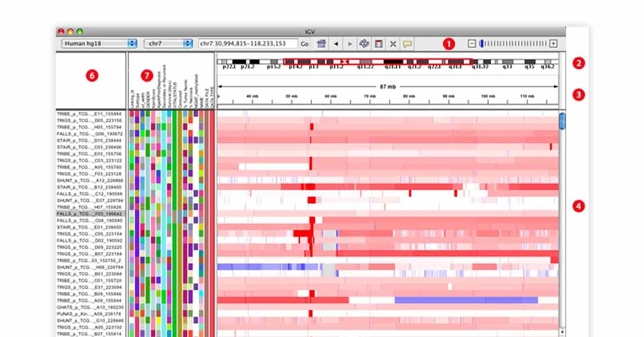Viewport: 644px width, 337px height.
Task: Click the home icon to view whole genome
Action: click(321, 44)
